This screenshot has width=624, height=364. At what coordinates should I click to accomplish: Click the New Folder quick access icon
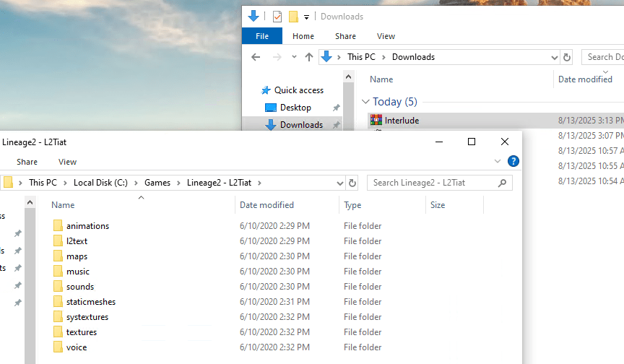point(293,17)
